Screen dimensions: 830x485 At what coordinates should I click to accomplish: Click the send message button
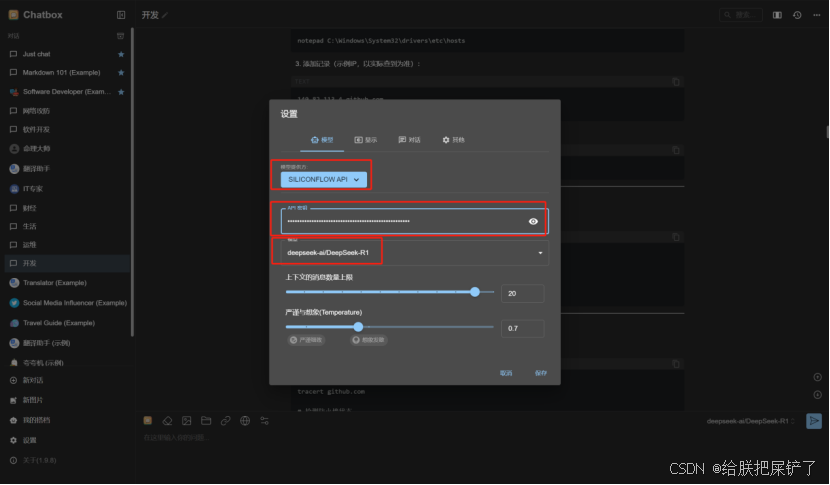point(814,421)
